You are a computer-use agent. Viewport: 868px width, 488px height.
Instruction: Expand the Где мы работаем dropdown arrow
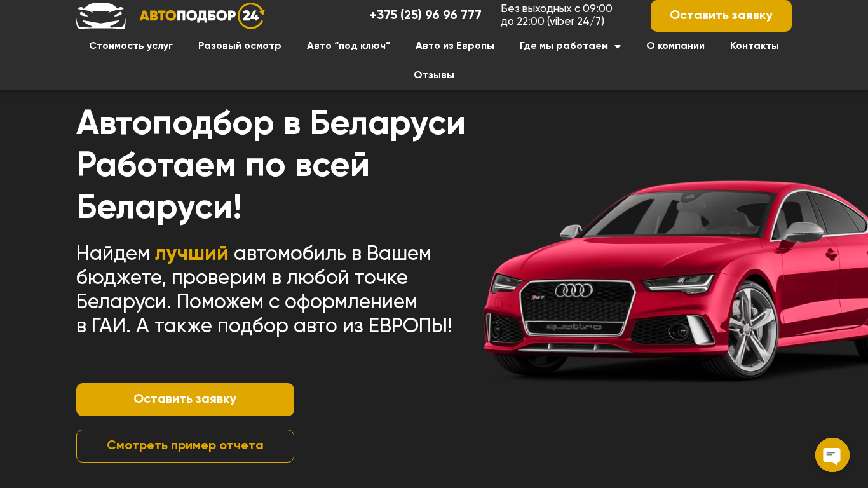click(618, 46)
